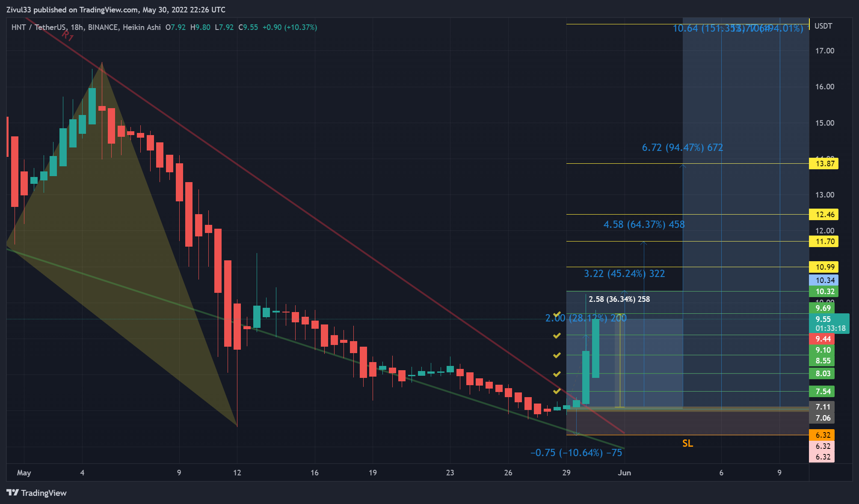
Task: Click the green 9.10 price label
Action: coord(822,350)
